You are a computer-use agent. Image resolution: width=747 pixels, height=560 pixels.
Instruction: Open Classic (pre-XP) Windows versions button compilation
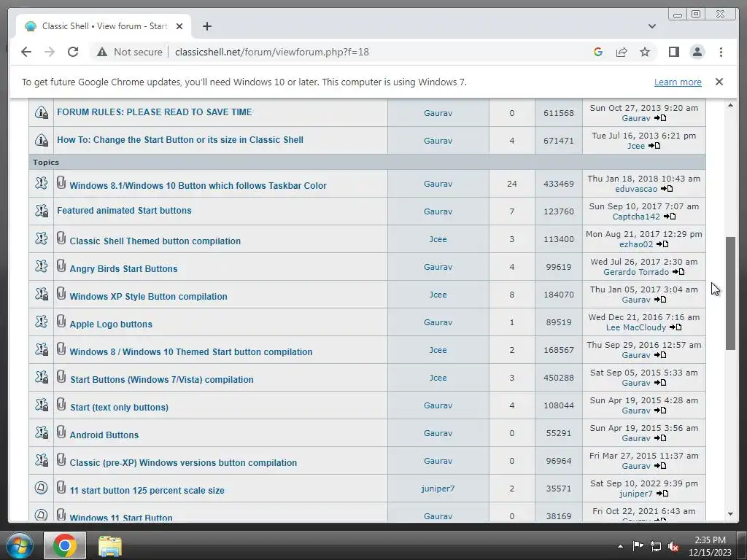183,462
